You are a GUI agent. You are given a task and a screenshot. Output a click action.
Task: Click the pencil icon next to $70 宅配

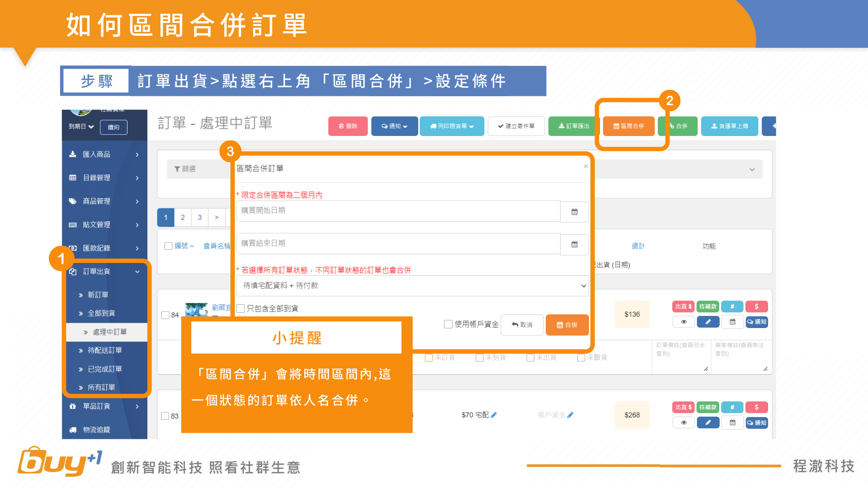494,415
